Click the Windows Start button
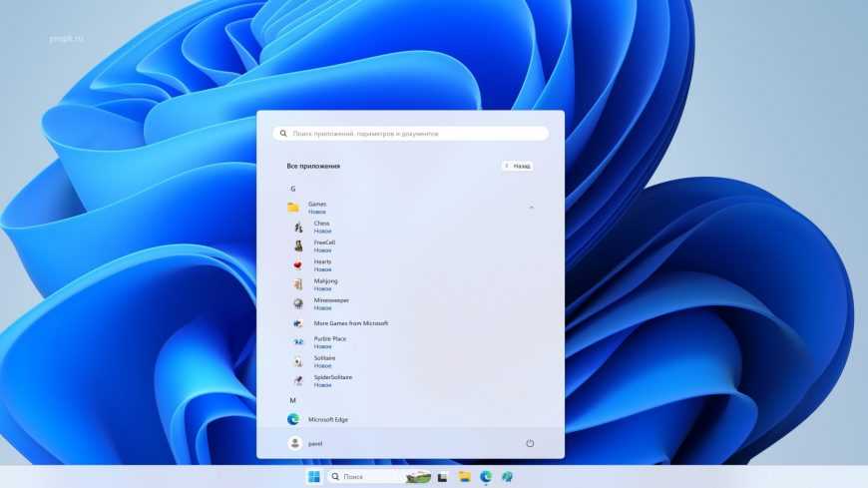This screenshot has height=488, width=868. tap(314, 476)
